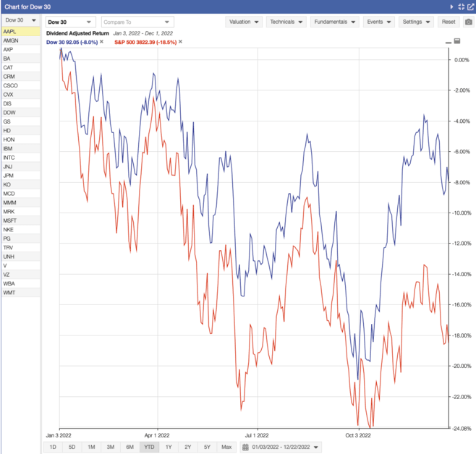Select JPM in the ticker list
Image resolution: width=476 pixels, height=454 pixels.
pos(21,176)
